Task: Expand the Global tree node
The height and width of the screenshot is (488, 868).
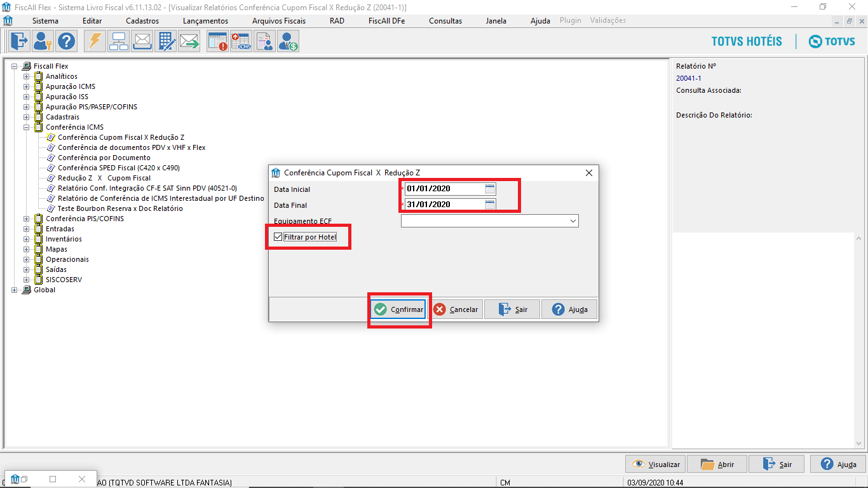Action: (14, 290)
